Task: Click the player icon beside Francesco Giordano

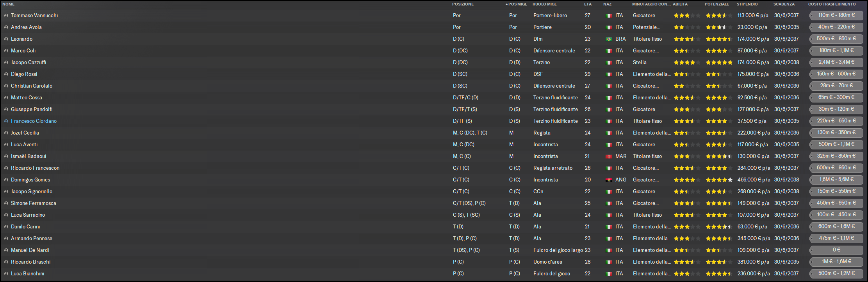Action: (6, 121)
